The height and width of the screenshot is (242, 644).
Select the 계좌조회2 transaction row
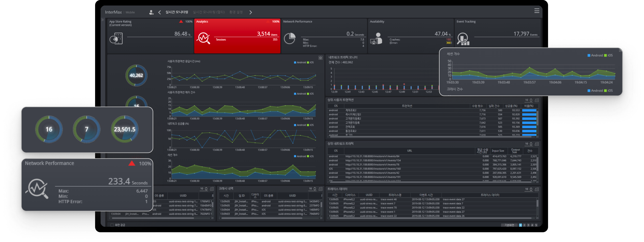click(x=432, y=110)
